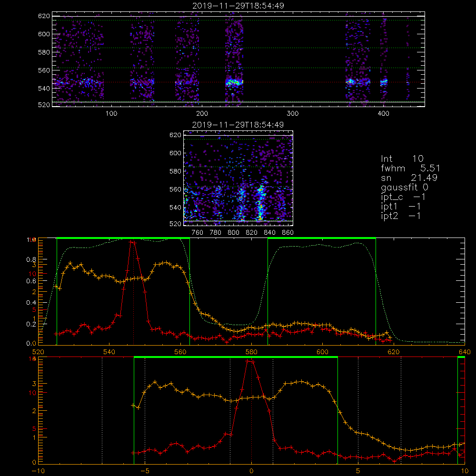This screenshot has height=476, width=476.
Task: Click the red peak at 0 in bottom plot
Action: tap(251, 361)
